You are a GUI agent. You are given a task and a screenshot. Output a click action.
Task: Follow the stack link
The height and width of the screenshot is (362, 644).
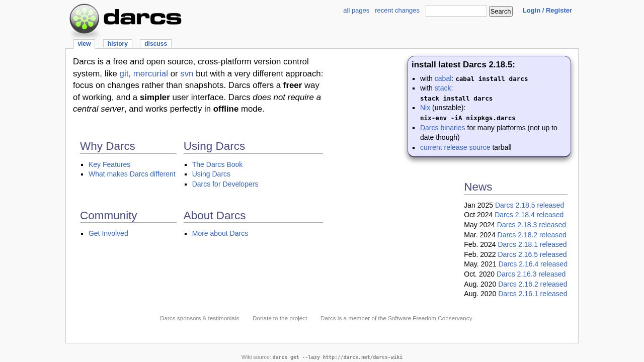443,88
